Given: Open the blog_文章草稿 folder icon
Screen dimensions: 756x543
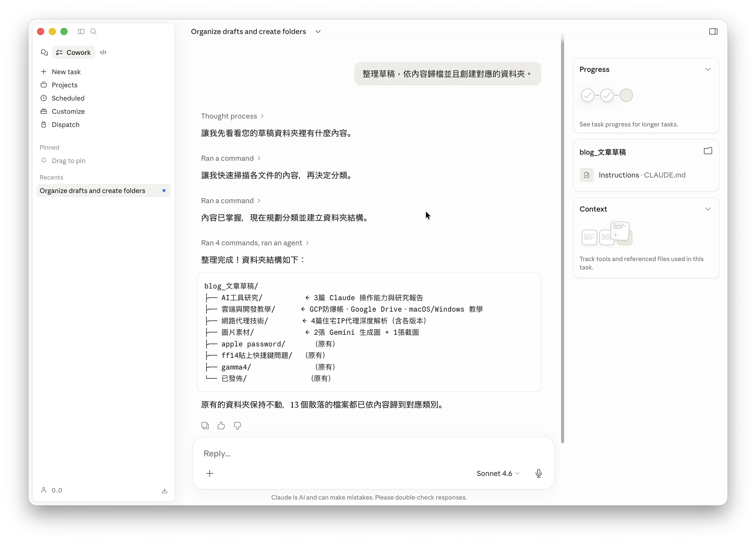Looking at the screenshot, I should pos(708,151).
